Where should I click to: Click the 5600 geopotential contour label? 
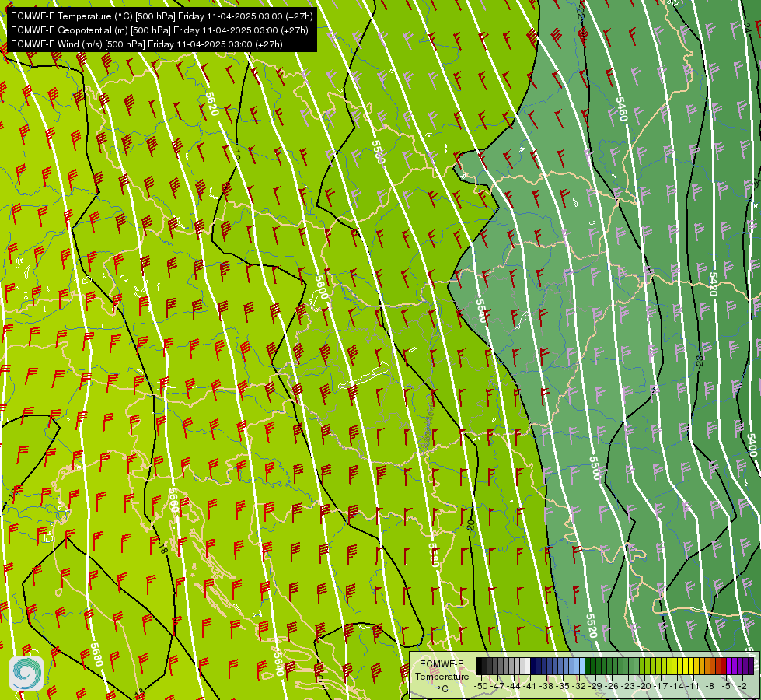pos(321,287)
